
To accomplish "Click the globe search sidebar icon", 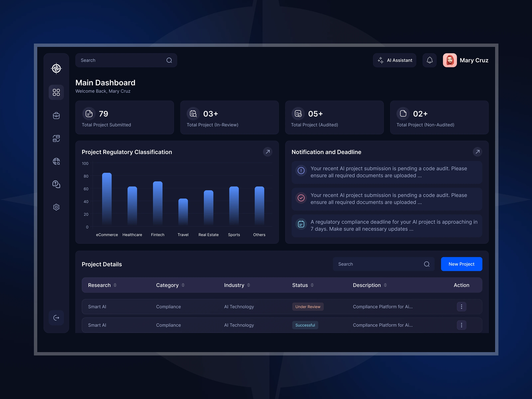I will (56, 161).
